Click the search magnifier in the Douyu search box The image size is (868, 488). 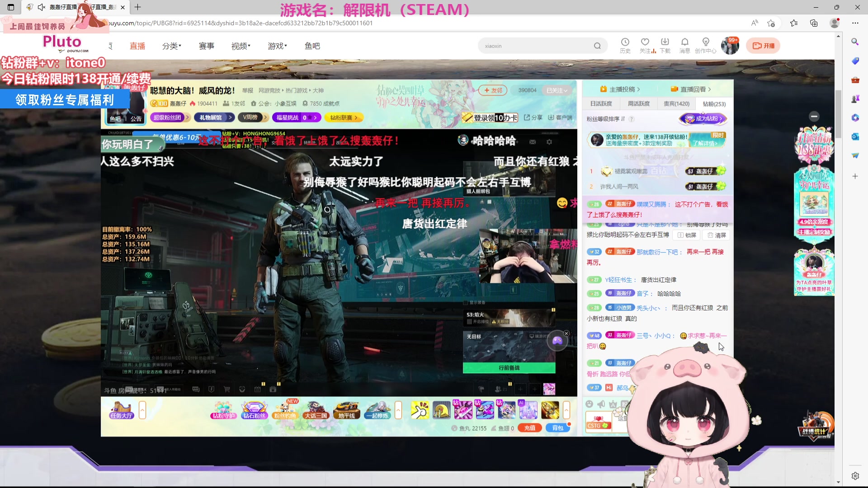[x=597, y=46]
